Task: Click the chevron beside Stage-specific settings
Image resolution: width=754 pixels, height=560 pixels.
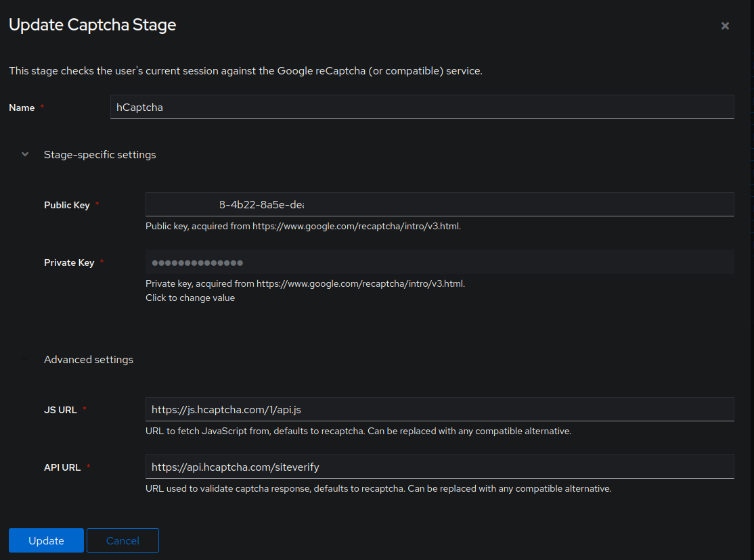Action: coord(24,154)
